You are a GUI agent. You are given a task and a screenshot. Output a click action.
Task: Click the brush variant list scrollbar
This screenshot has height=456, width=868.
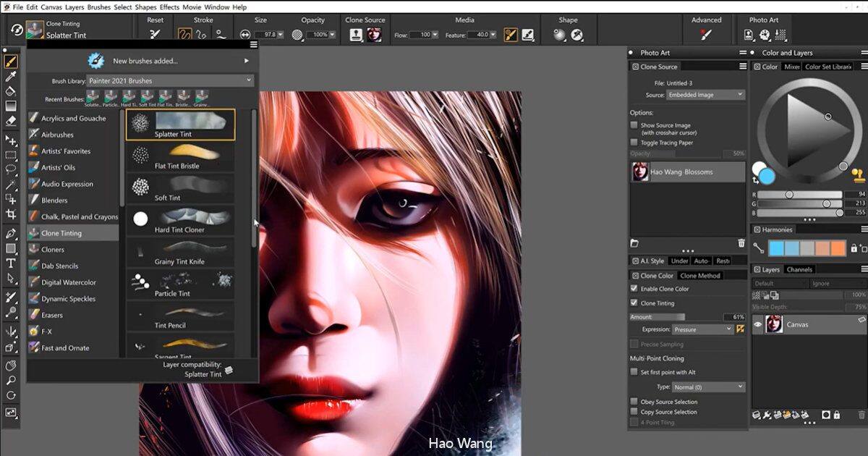point(254,178)
